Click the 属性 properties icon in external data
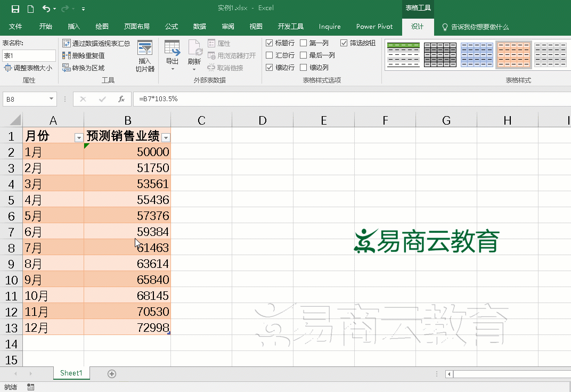This screenshot has height=392, width=571. [211, 43]
